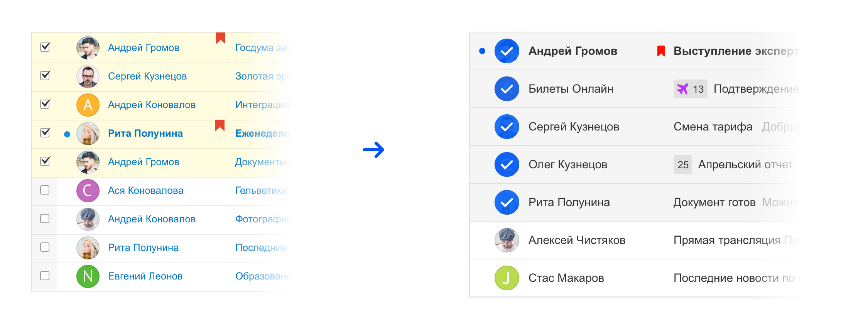868x332 pixels.
Task: Click the green J avatar of Стас Макаров
Action: (507, 278)
